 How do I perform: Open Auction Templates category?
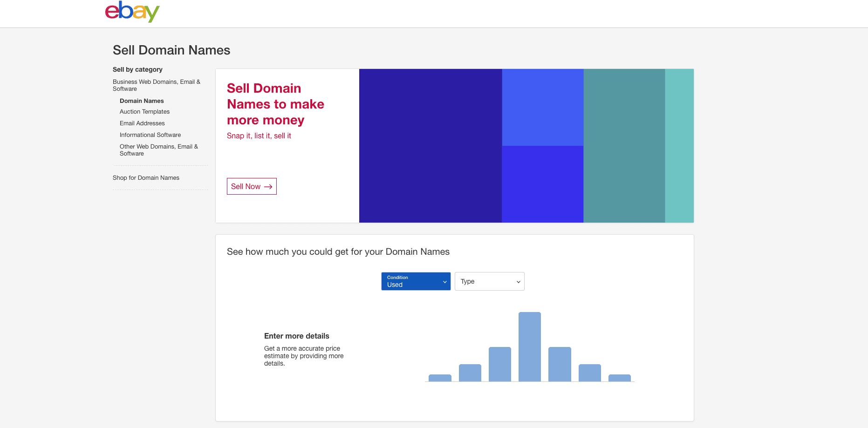coord(144,112)
